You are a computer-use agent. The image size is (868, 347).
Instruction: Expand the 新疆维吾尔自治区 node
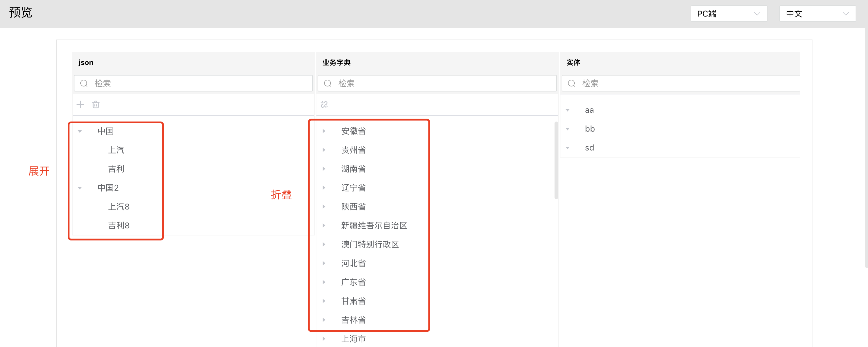tap(324, 225)
